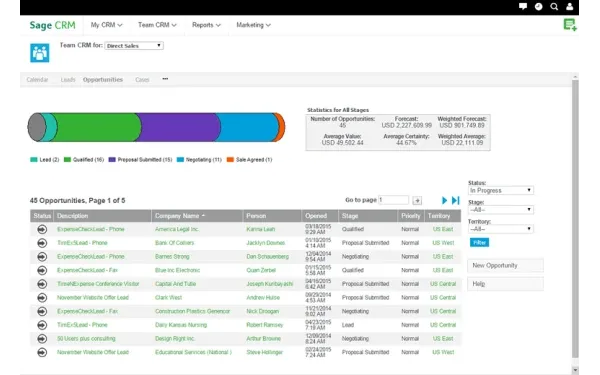Viewport: 600px width, 375px height.
Task: Click the green Qualified pipeline segment
Action: click(96, 127)
